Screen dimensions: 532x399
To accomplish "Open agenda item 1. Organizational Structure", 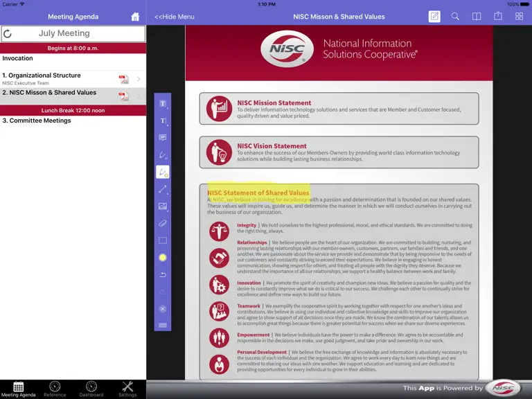I will click(x=73, y=79).
